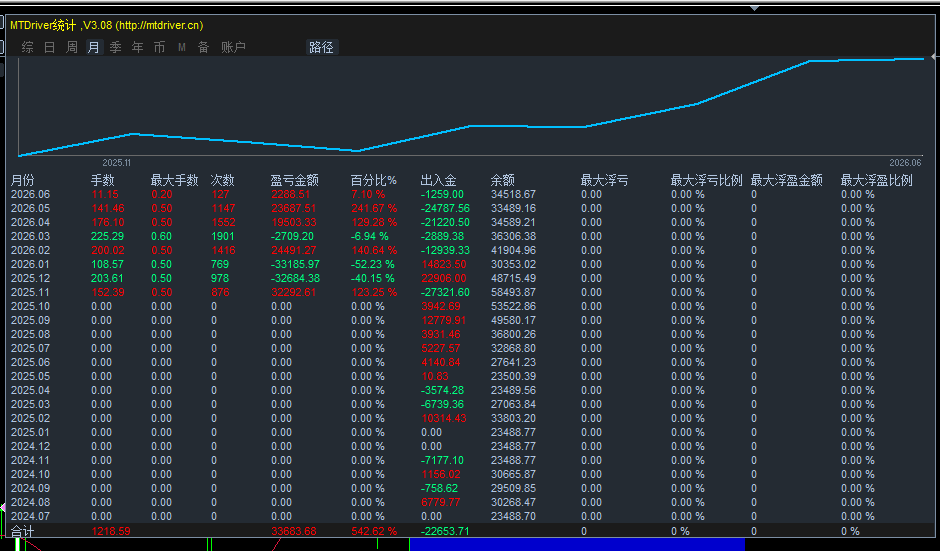Screen dimensions: 940x551
Task: Click the 2025.11 chart axis label
Action: [116, 162]
